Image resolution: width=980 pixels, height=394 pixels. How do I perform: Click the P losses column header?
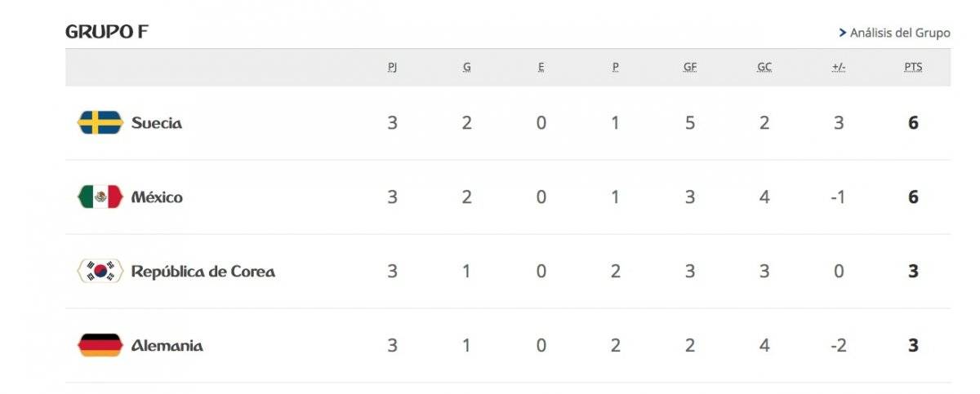(x=615, y=68)
